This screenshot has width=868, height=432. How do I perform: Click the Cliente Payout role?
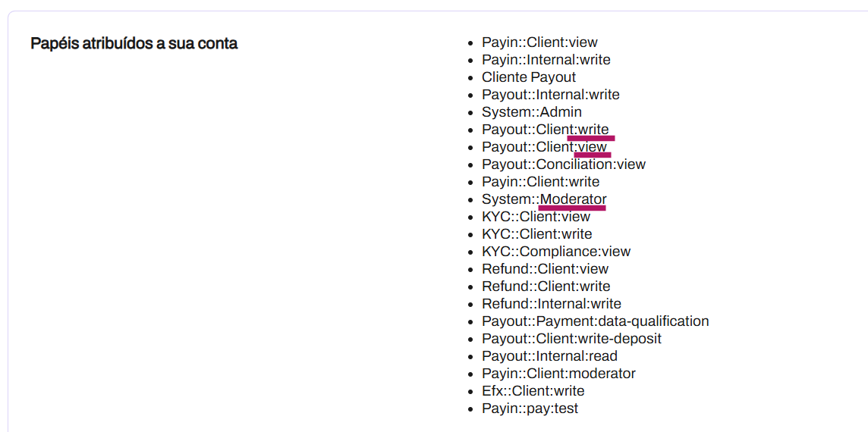529,77
